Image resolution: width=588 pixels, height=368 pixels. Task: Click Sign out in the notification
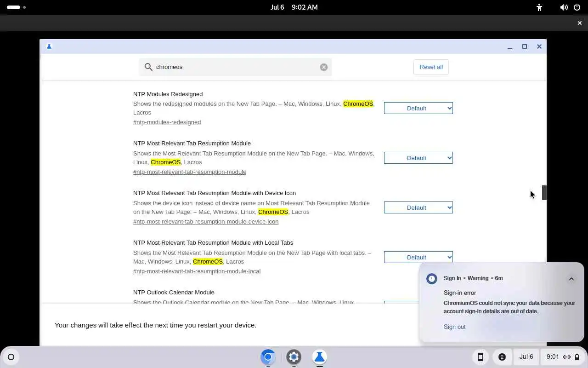tap(454, 327)
